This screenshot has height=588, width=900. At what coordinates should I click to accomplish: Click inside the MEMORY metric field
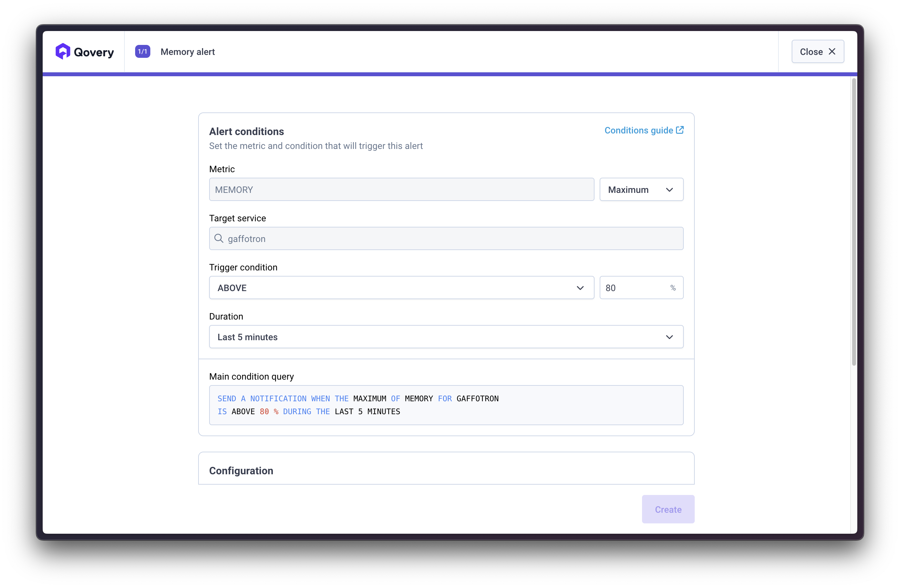(401, 189)
